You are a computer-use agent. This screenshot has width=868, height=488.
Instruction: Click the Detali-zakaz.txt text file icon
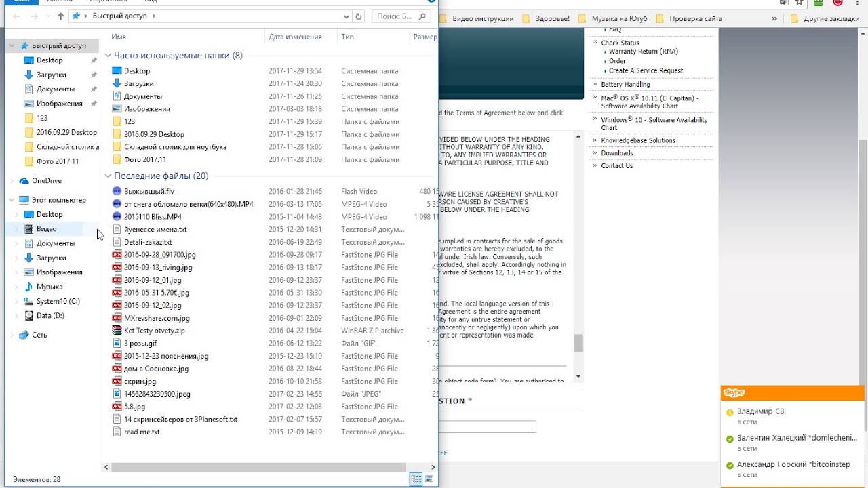(x=117, y=242)
